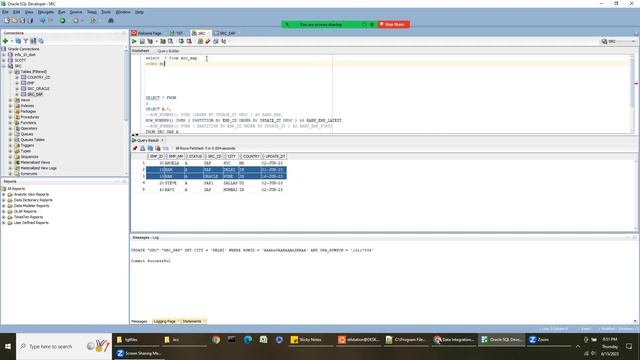Sort by the EMP_ID column header

(156, 156)
